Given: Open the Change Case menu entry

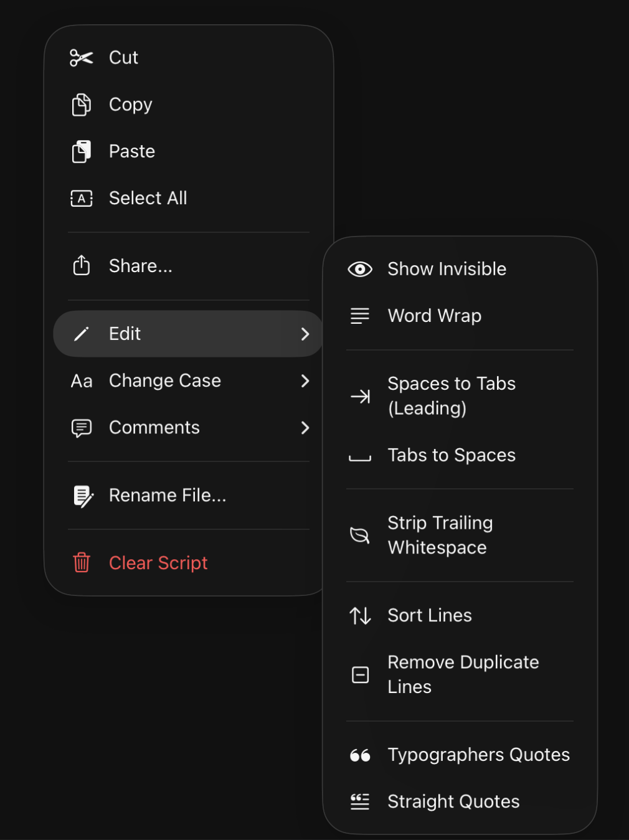Looking at the screenshot, I should tap(189, 381).
